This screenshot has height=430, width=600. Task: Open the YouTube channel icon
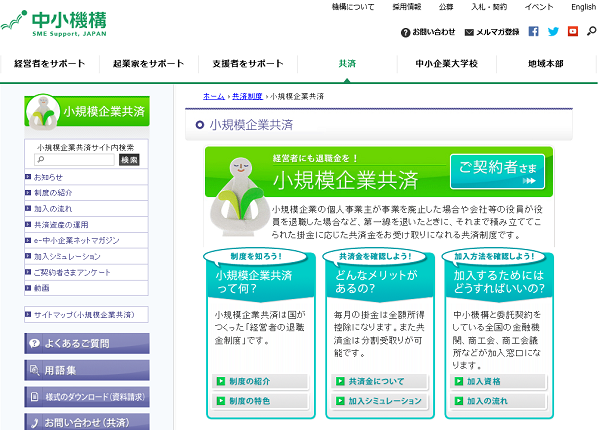click(573, 31)
